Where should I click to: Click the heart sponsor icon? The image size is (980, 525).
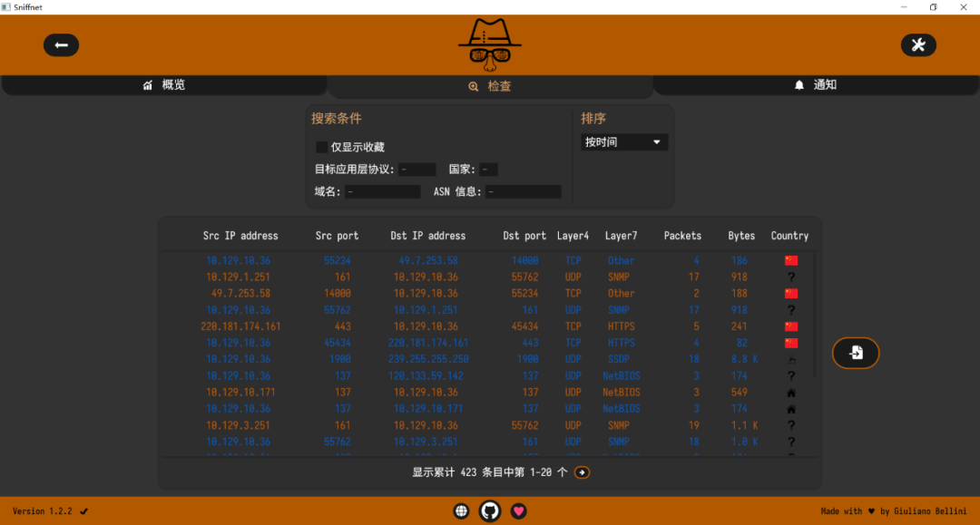[518, 510]
